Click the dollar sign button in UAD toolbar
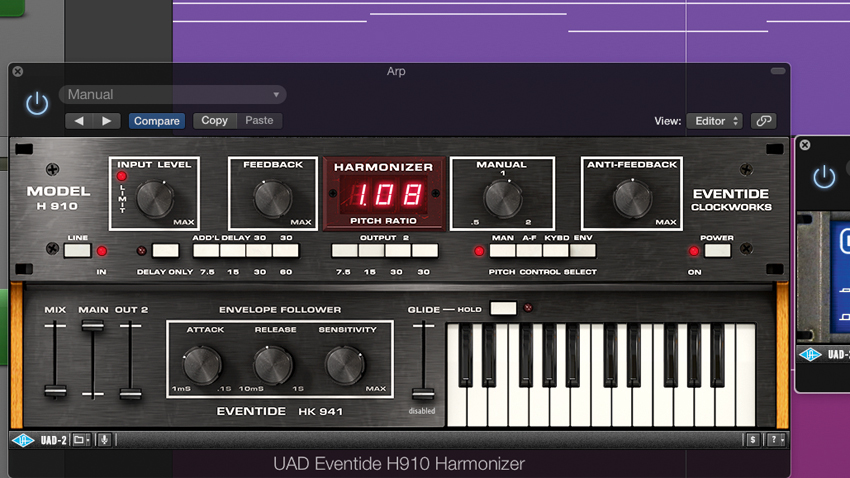850x478 pixels. (753, 440)
